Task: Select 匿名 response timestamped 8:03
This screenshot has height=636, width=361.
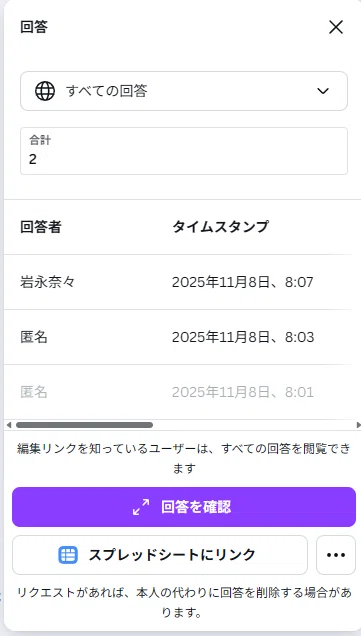Action: tap(178, 337)
